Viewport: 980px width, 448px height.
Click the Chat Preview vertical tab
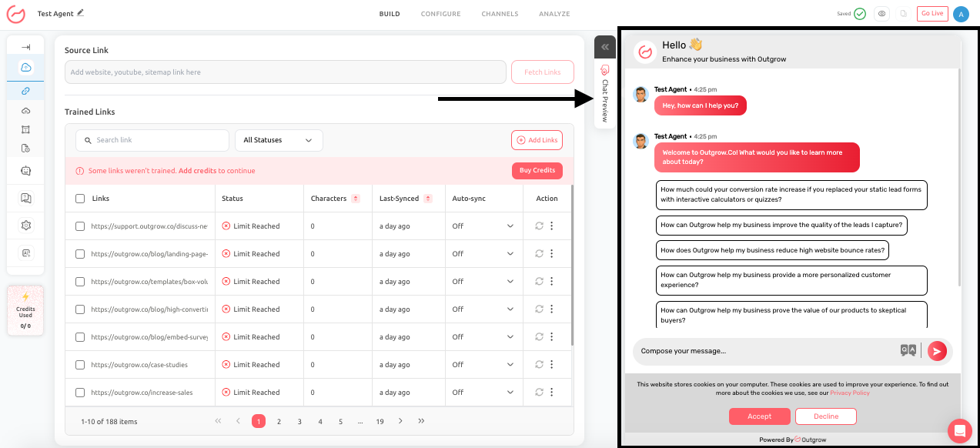tap(605, 94)
